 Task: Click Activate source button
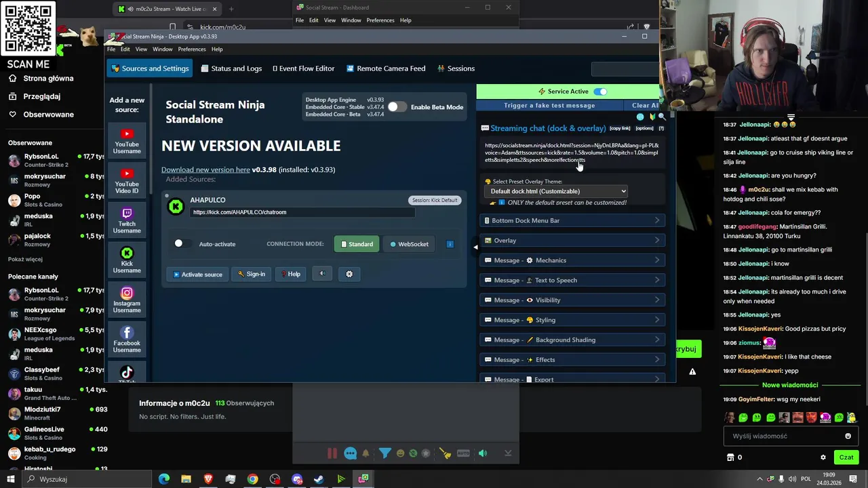[x=197, y=274]
